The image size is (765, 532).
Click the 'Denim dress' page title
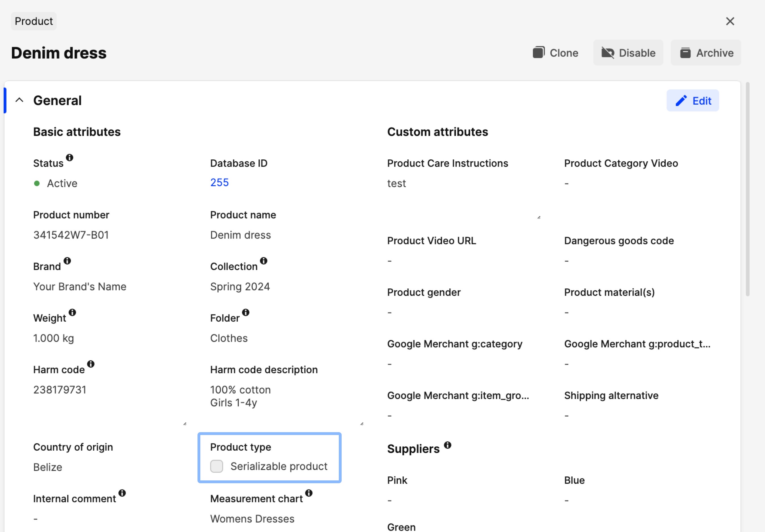pyautogui.click(x=59, y=52)
